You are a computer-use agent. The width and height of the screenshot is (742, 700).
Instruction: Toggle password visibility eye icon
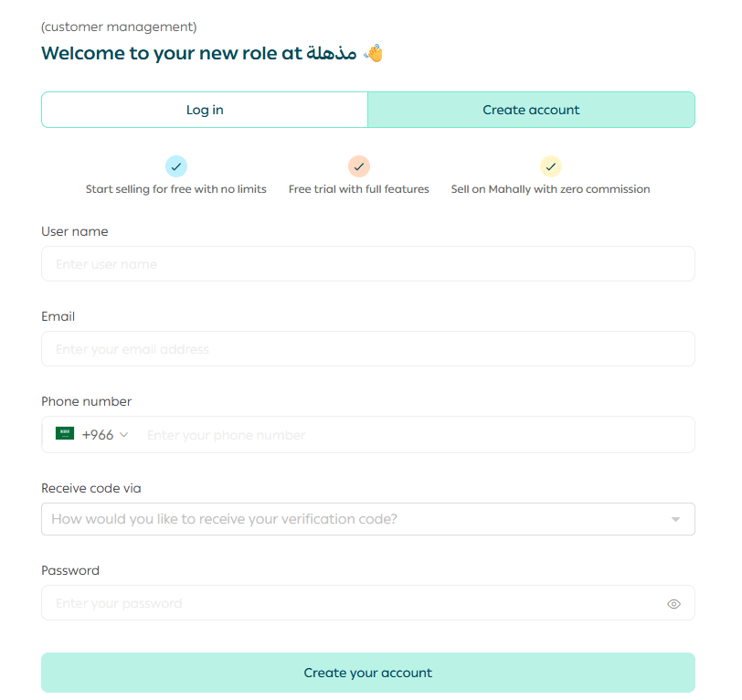674,604
